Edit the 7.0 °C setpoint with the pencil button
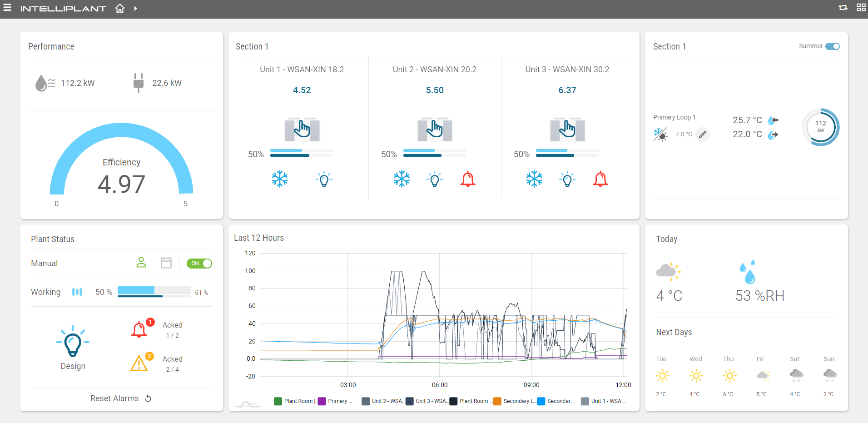 702,134
